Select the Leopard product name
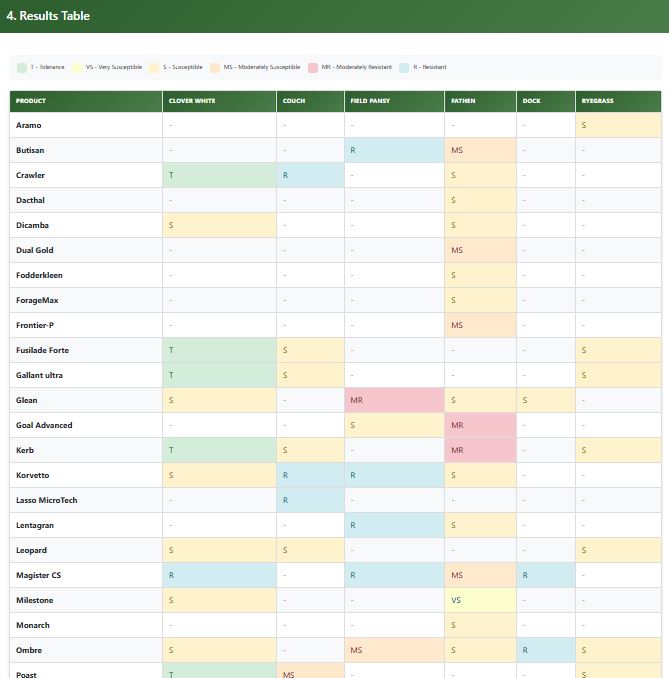Screen dimensions: 669x678 point(32,550)
